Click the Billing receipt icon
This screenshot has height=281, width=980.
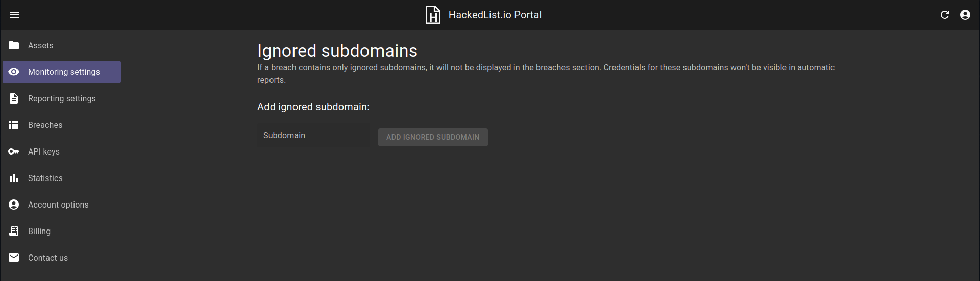[14, 231]
